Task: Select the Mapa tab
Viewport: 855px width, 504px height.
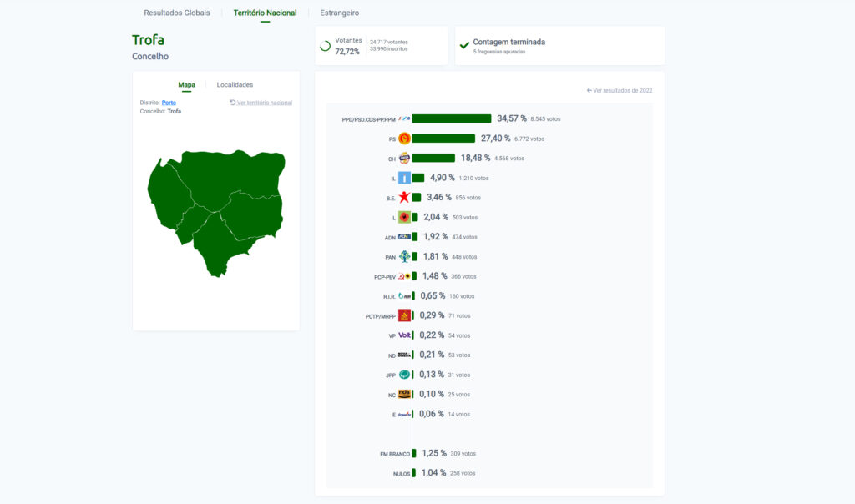Action: [186, 84]
